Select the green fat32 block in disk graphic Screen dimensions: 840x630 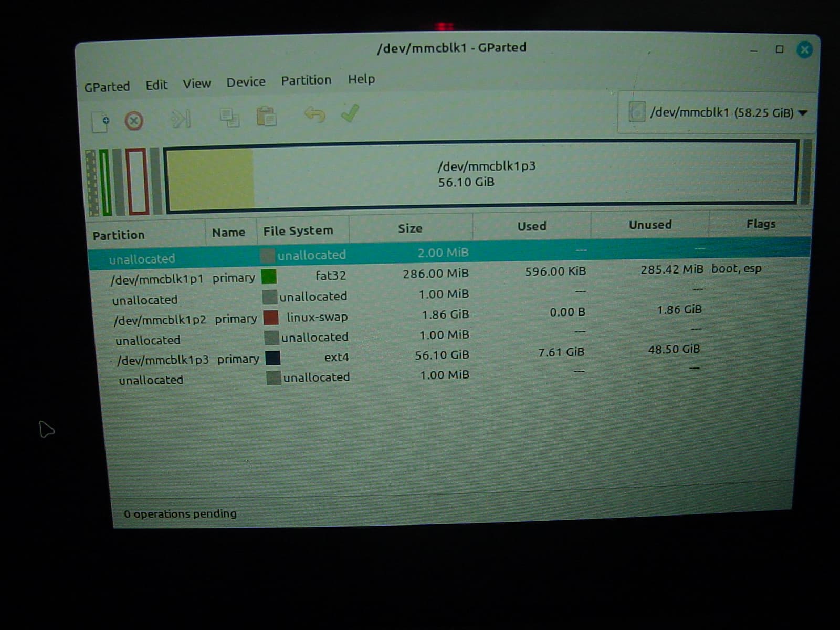106,182
